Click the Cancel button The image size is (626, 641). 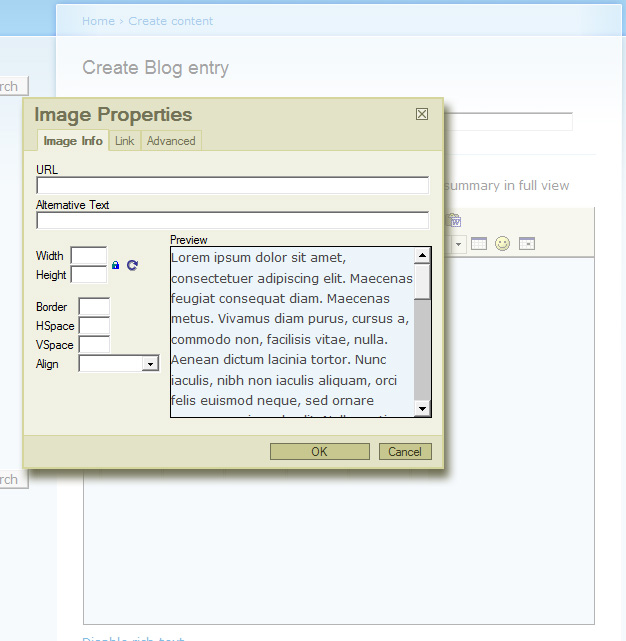point(405,451)
